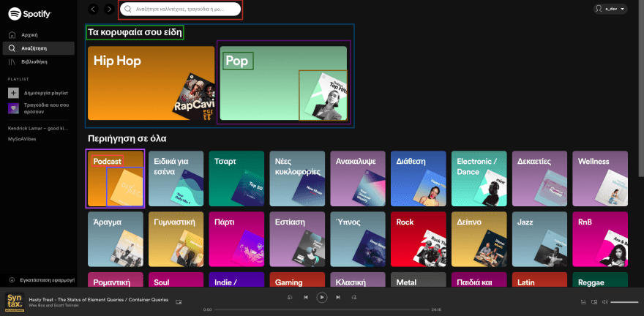The height and width of the screenshot is (316, 644).
Task: Open the RnB category tile
Action: coord(600,239)
